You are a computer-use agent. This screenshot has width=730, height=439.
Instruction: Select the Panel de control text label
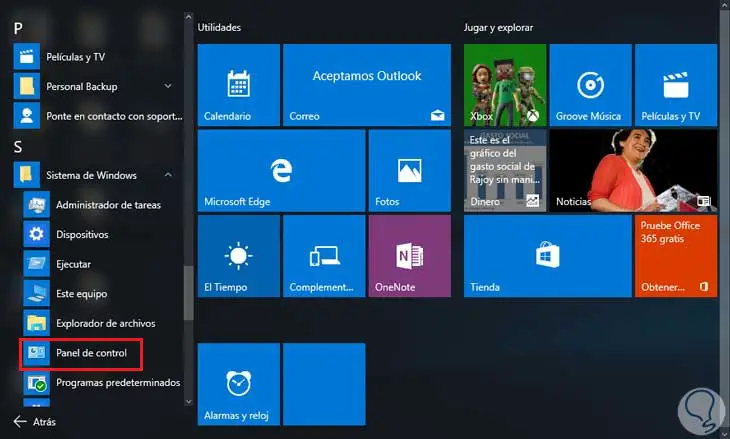91,353
